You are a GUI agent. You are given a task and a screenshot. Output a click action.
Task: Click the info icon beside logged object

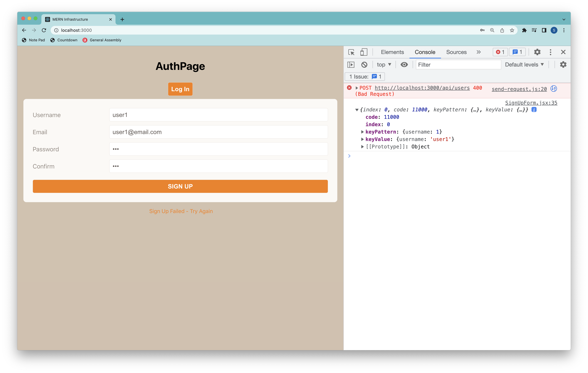[534, 110]
